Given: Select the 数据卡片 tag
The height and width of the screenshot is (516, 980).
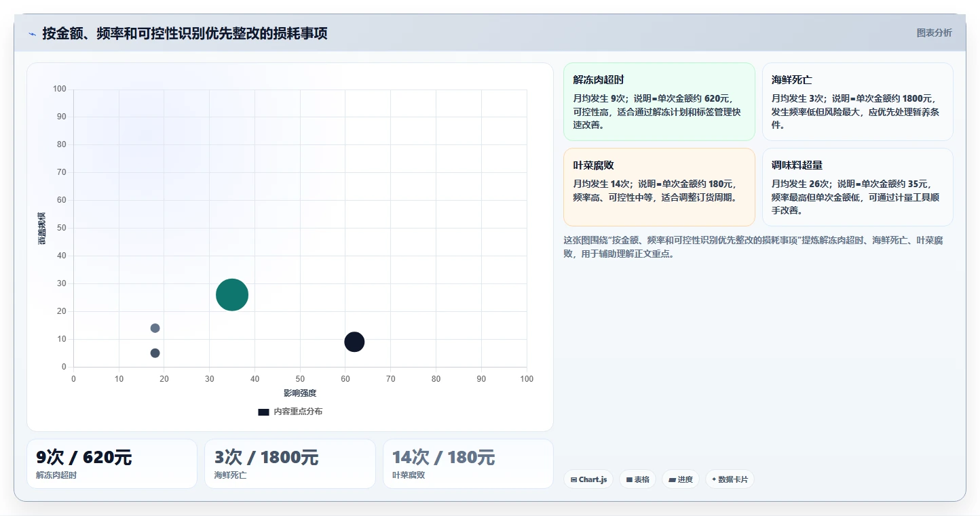Looking at the screenshot, I should click(730, 479).
